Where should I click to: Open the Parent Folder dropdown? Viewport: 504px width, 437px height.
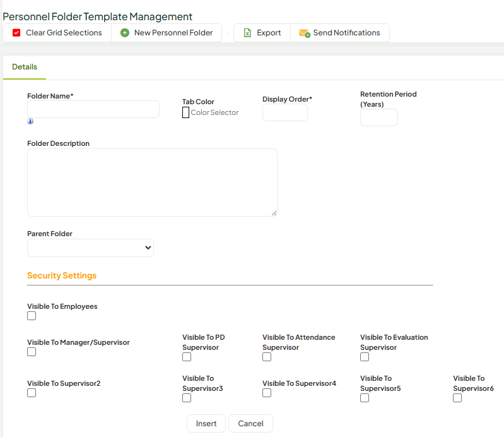pyautogui.click(x=90, y=248)
